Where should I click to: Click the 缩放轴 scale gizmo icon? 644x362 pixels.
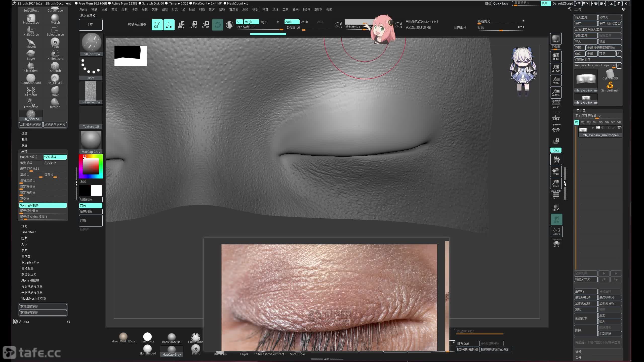coord(193,25)
